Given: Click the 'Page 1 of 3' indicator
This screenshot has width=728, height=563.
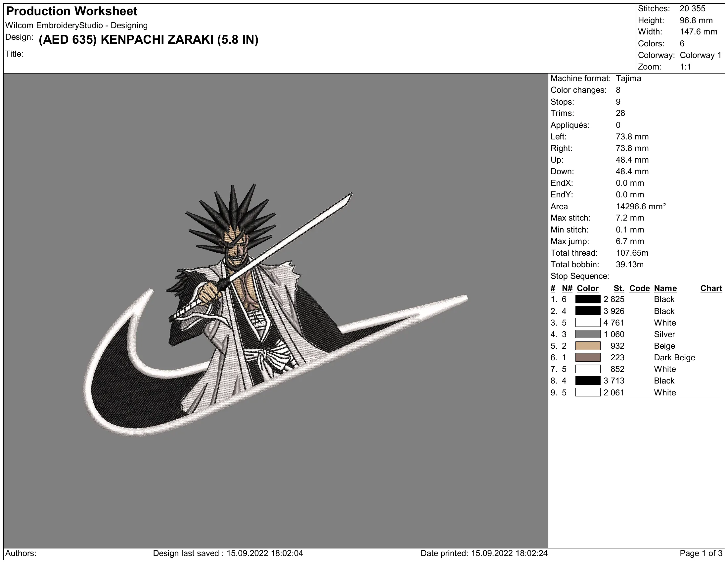Looking at the screenshot, I should coord(701,553).
